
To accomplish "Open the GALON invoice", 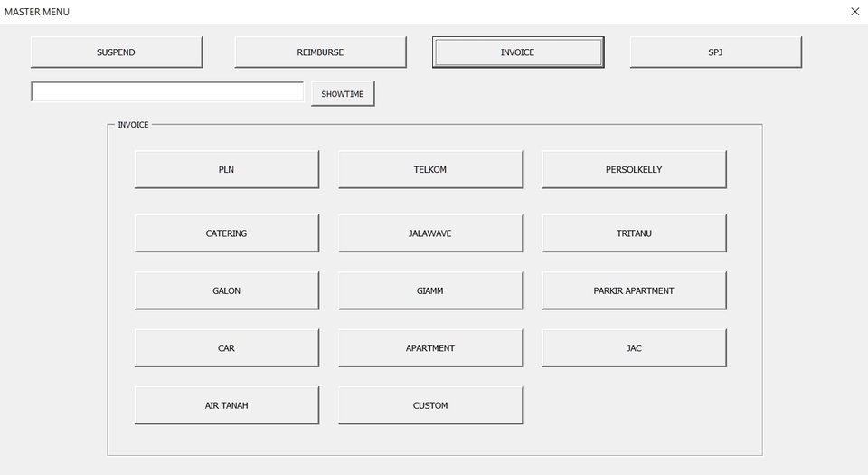I will (226, 291).
